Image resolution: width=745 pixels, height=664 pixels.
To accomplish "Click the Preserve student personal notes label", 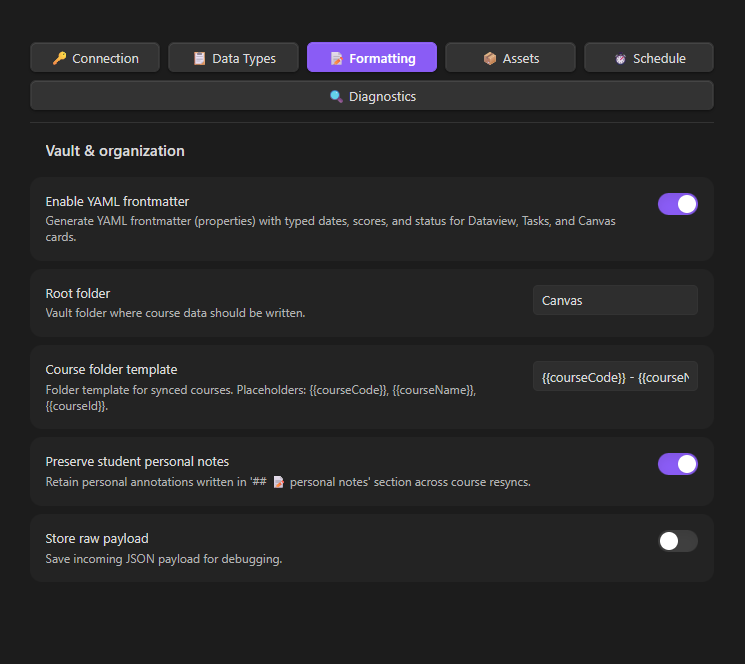I will [137, 462].
